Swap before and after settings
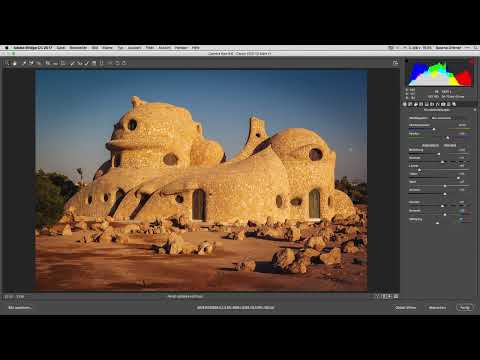The width and height of the screenshot is (480, 360). [384, 296]
